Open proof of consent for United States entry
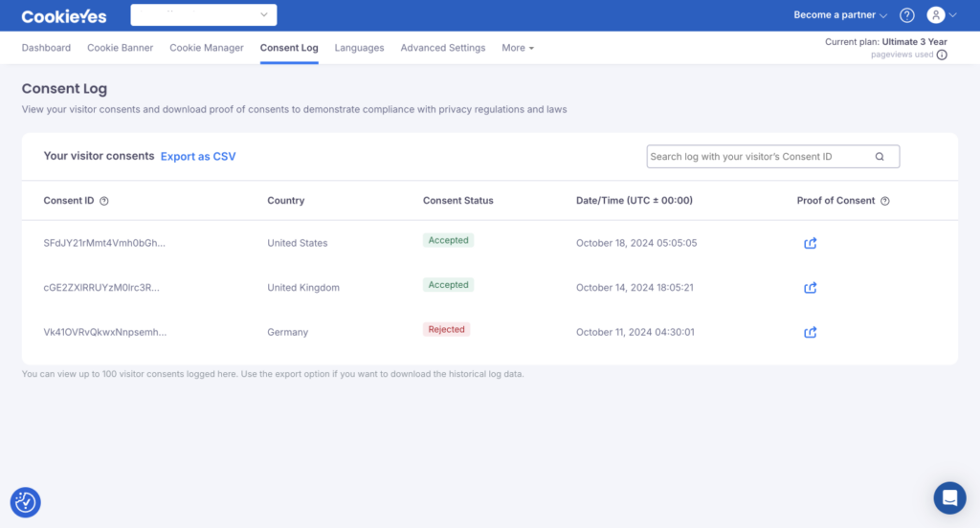The width and height of the screenshot is (980, 528). click(810, 243)
